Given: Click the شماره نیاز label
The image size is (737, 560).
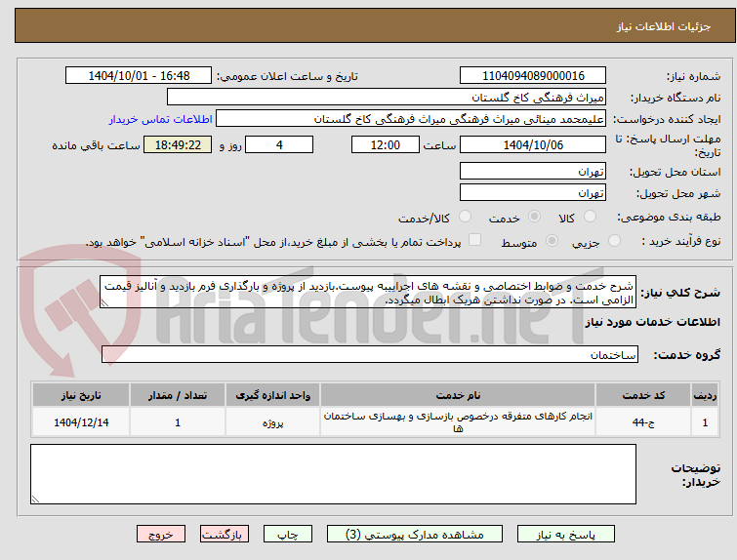Looking at the screenshot, I should coord(693,76).
